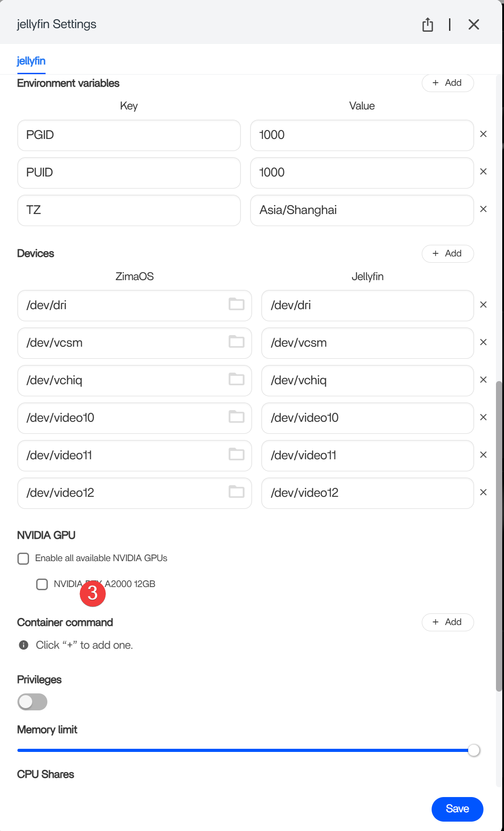The height and width of the screenshot is (831, 504).
Task: Click folder icon in /dev/video10 row
Action: (x=236, y=417)
